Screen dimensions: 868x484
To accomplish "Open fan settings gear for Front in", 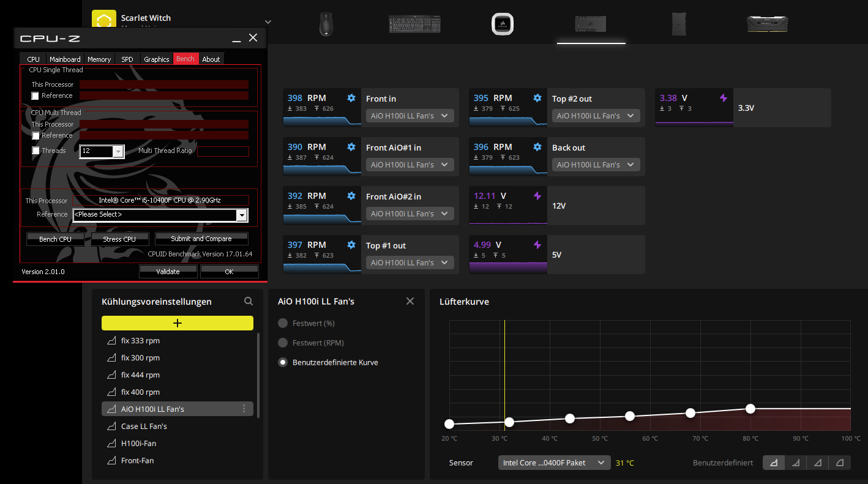I will pyautogui.click(x=351, y=98).
